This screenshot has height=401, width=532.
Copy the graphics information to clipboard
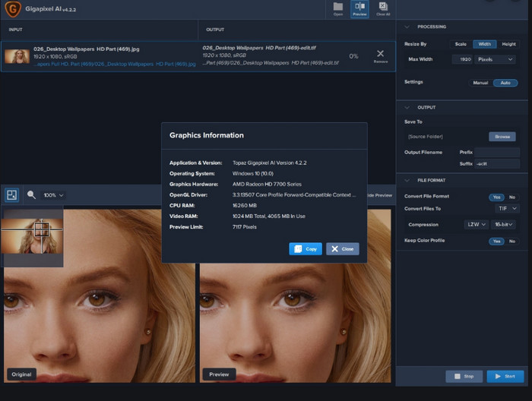tap(306, 249)
